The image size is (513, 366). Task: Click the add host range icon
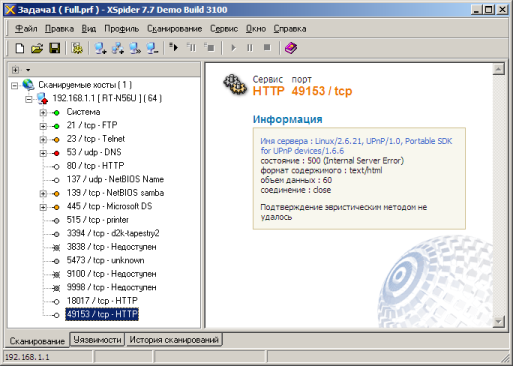pos(118,48)
